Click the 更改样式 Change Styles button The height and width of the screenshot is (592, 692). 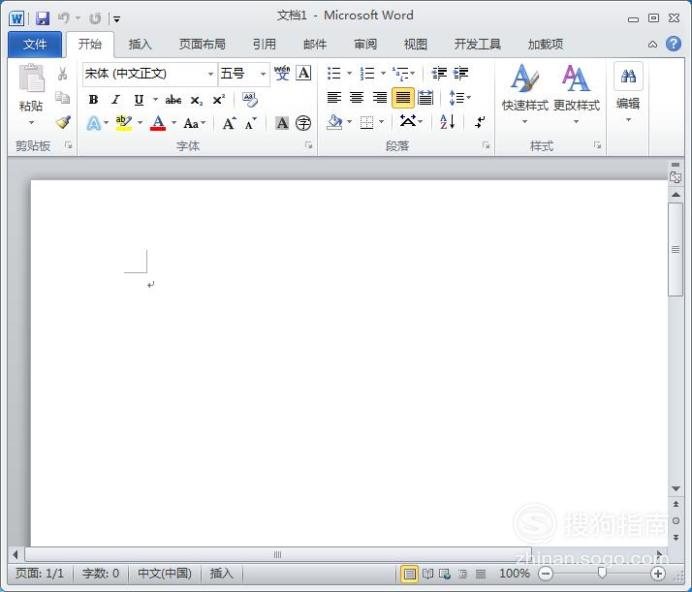576,94
